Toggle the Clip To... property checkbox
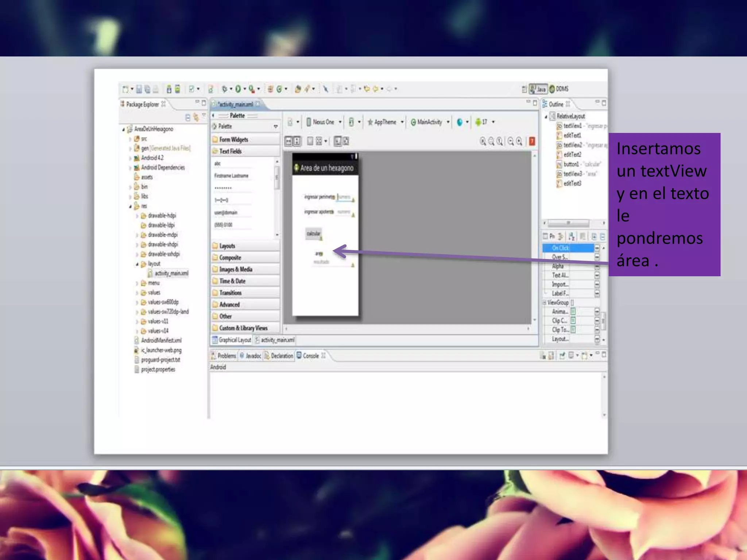This screenshot has height=560, width=747. [573, 330]
